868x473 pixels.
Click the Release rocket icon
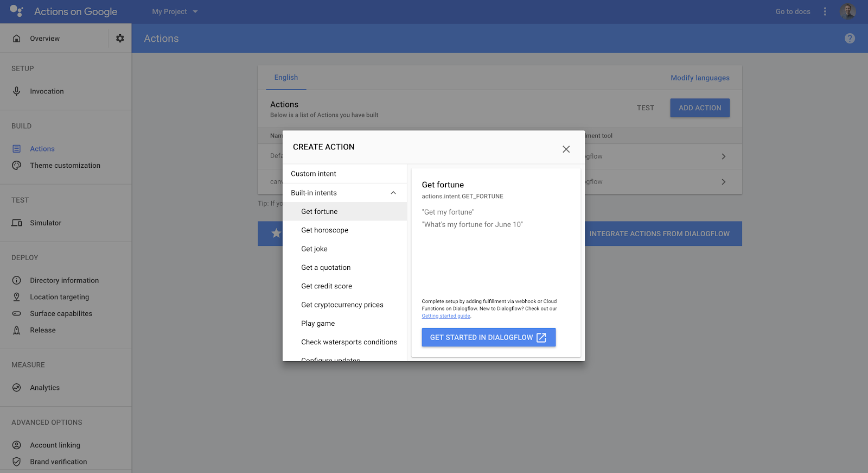point(17,330)
